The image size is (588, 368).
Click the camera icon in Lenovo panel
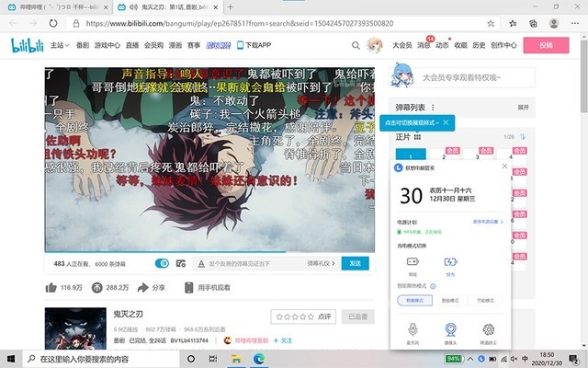pyautogui.click(x=450, y=329)
